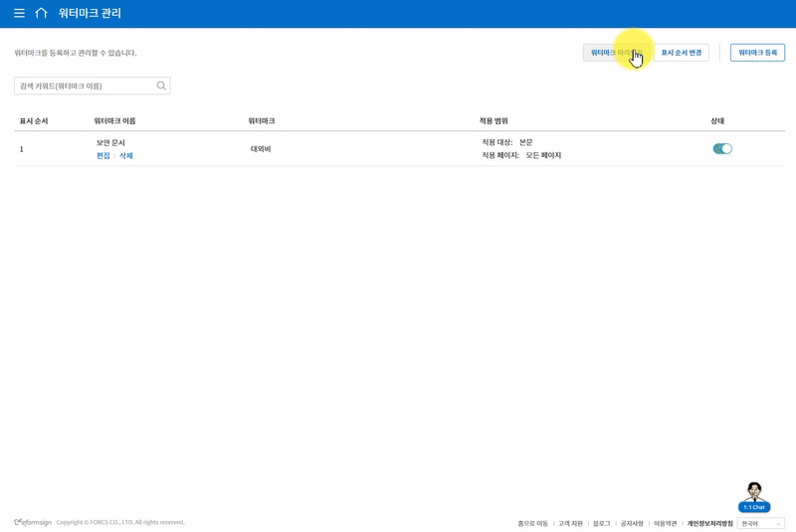
Task: Click the 표시 순서 변경 button
Action: pos(682,53)
